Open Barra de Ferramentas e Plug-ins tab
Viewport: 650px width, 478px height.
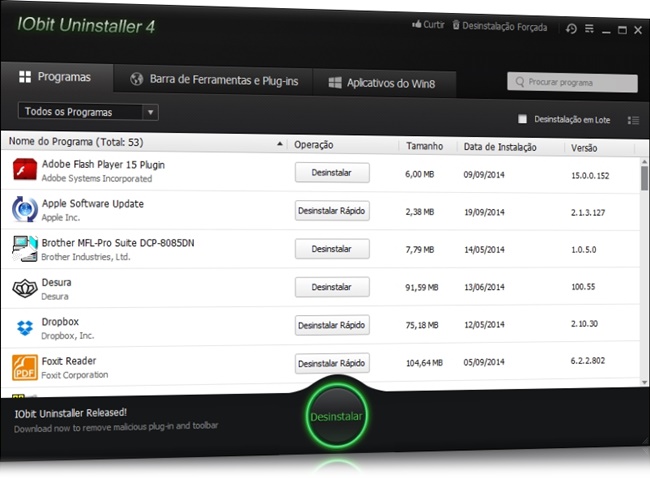(213, 80)
